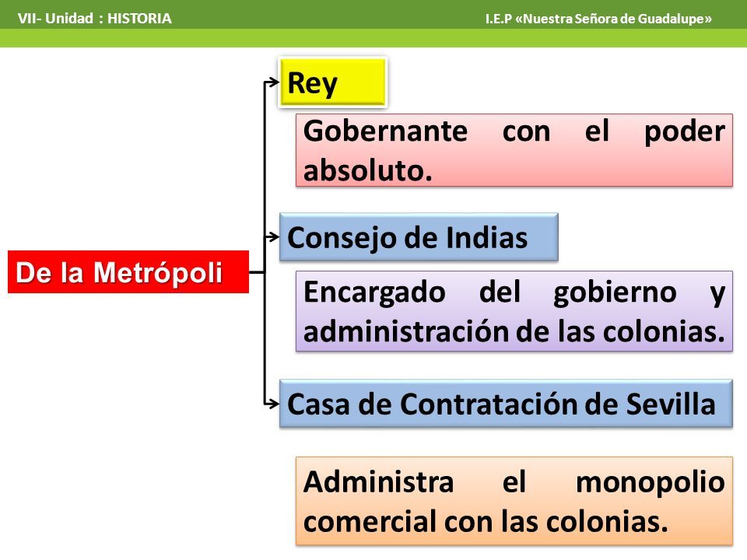Image resolution: width=747 pixels, height=560 pixels.
Task: Click the Consejo de Indias box
Action: point(419,237)
